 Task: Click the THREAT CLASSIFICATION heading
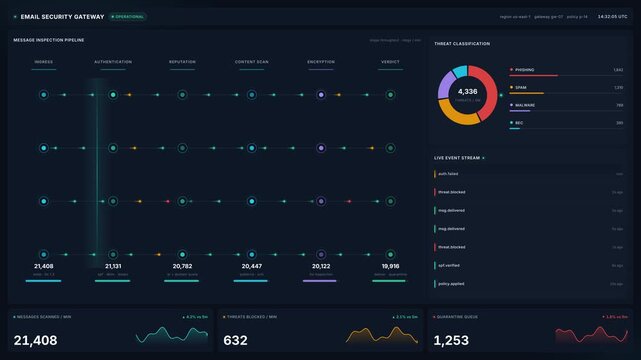click(x=462, y=44)
